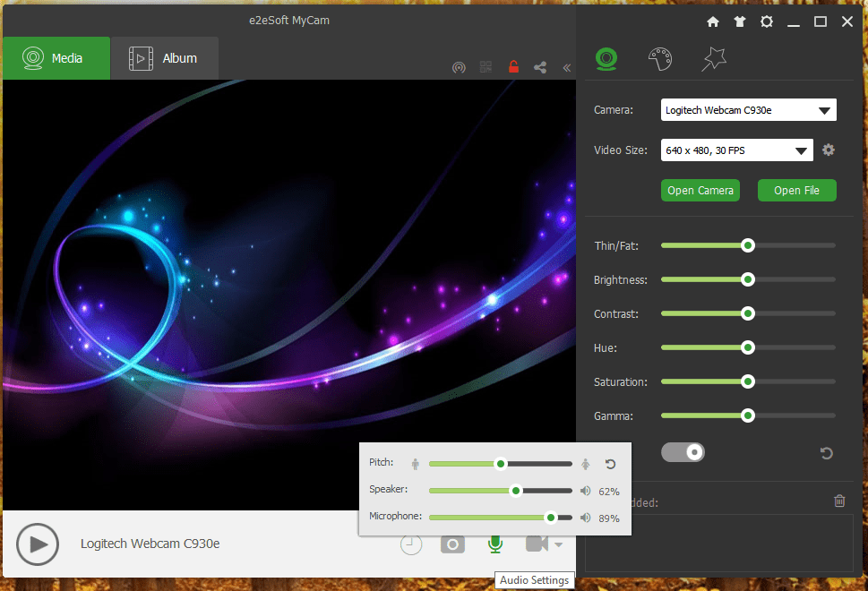Adjust the Pitch slider
The width and height of the screenshot is (868, 591).
coord(501,464)
